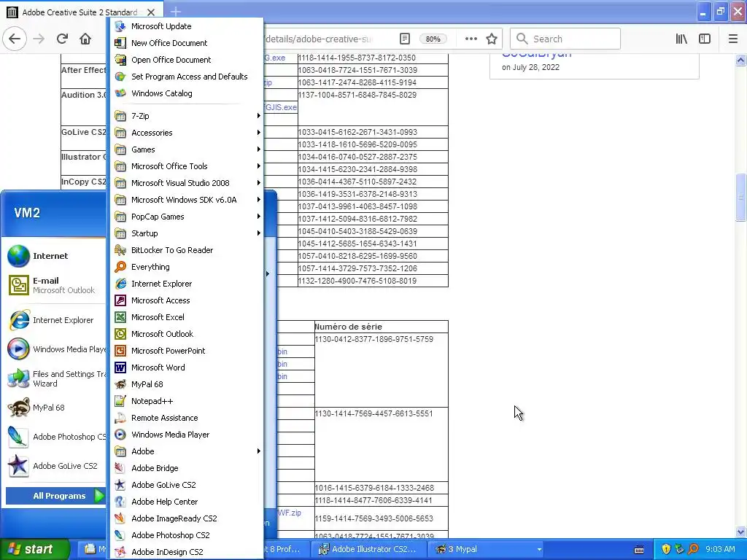Open Adobe Help Center
The height and width of the screenshot is (560, 747).
coord(186,502)
